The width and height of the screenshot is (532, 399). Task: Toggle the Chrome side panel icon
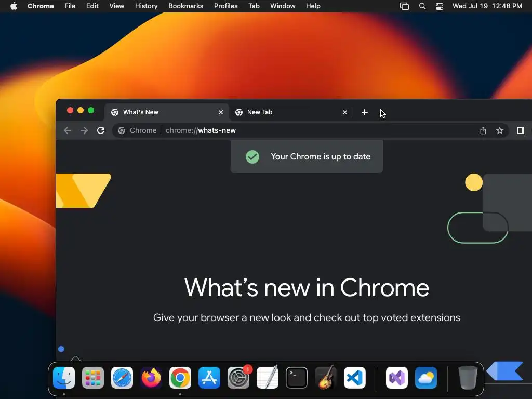coord(521,130)
